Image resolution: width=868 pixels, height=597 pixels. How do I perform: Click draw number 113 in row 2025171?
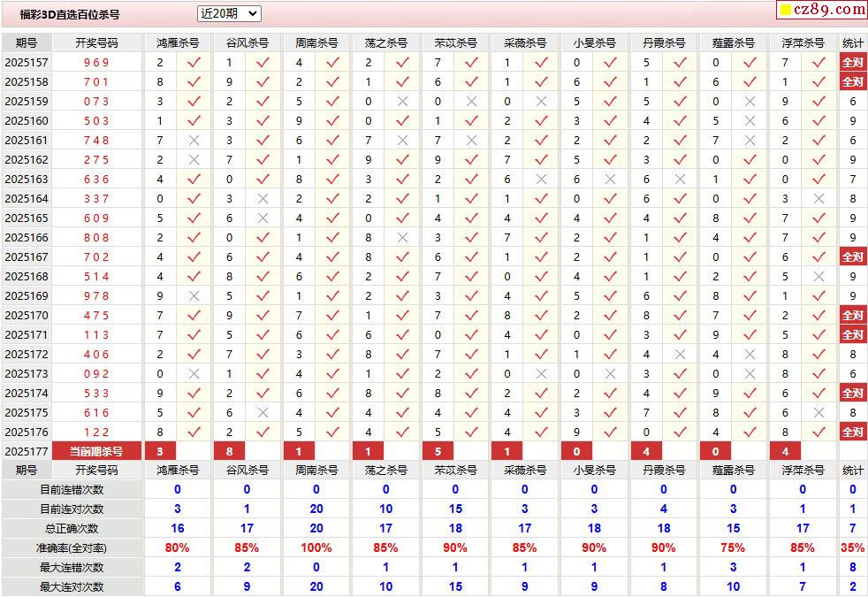pyautogui.click(x=96, y=334)
